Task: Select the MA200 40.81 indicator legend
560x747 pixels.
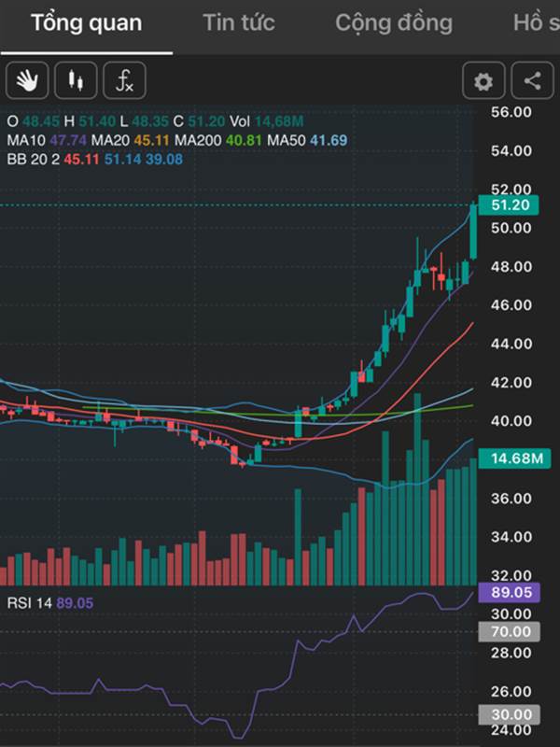Action: tap(218, 141)
